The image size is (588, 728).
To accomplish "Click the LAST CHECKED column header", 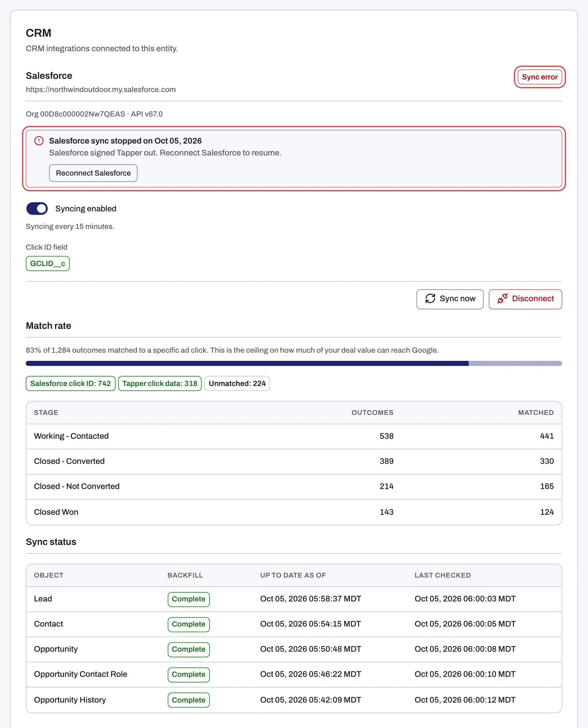I will 442,575.
